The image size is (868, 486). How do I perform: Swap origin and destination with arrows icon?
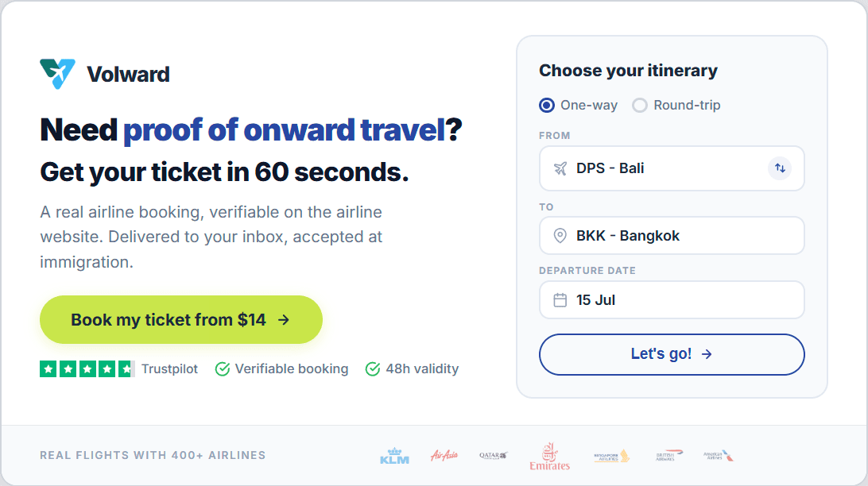pyautogui.click(x=780, y=168)
